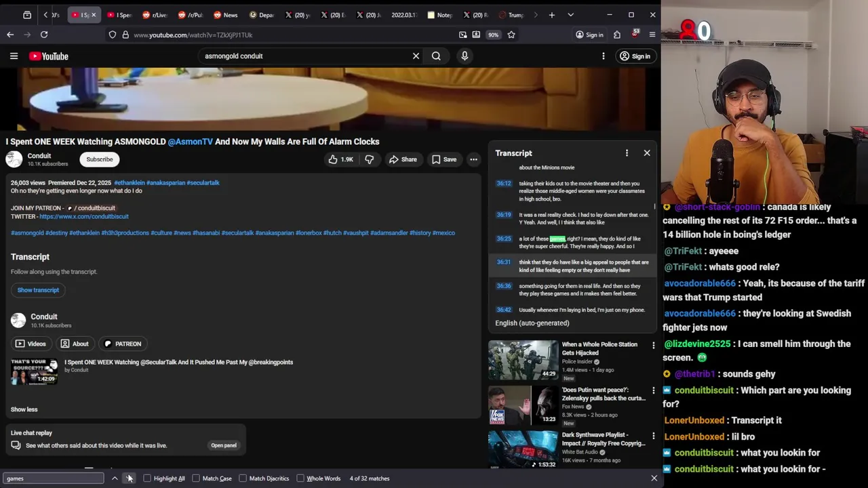The width and height of the screenshot is (868, 488).
Task: Reset zoom via the 90% badge
Action: click(x=493, y=35)
